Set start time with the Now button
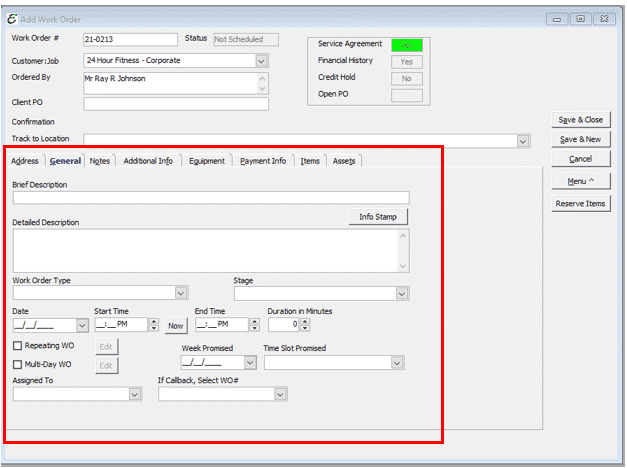Image resolution: width=627 pixels, height=468 pixels. [176, 326]
